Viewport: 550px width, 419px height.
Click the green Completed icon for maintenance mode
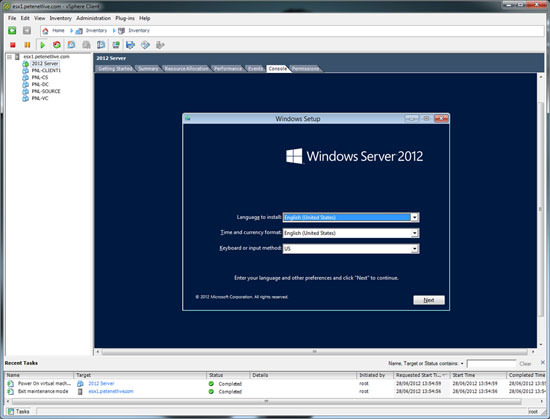[211, 391]
